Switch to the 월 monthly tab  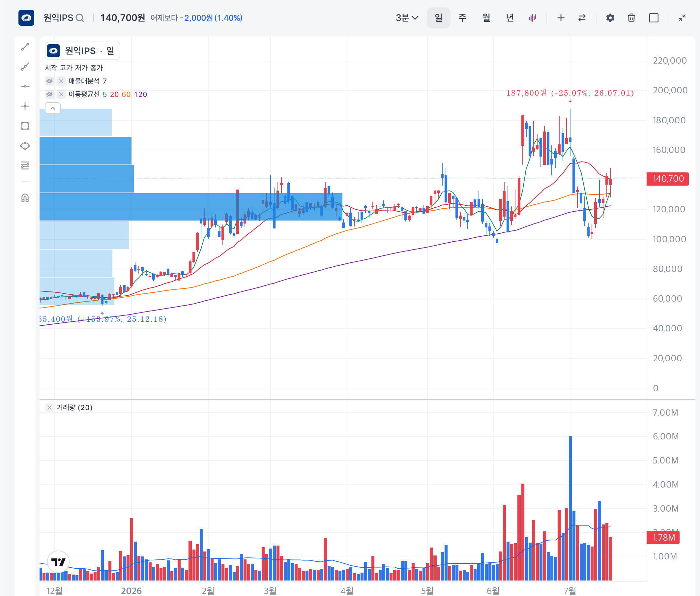(486, 18)
